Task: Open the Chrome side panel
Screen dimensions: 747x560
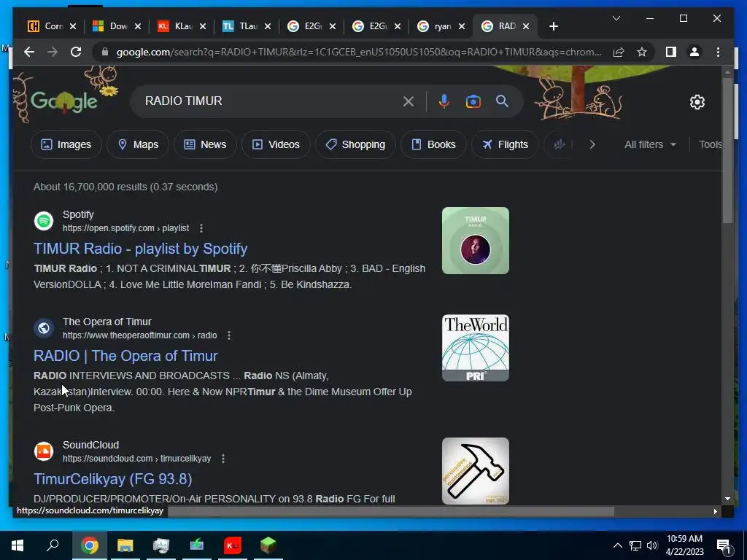Action: point(671,52)
